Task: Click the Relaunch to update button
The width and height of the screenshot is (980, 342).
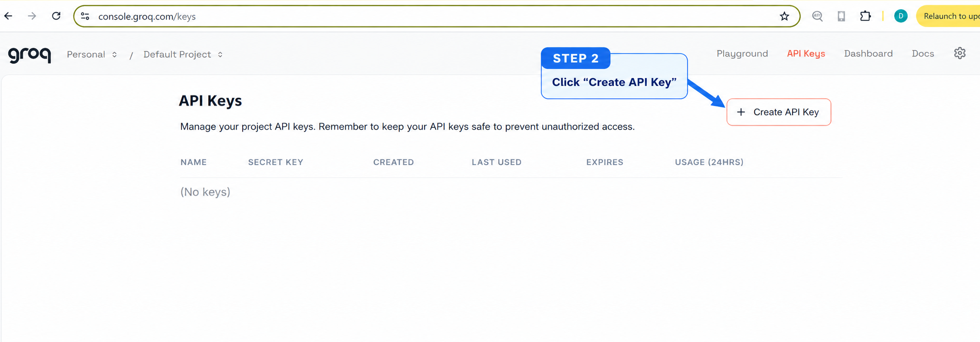Action: pos(949,16)
